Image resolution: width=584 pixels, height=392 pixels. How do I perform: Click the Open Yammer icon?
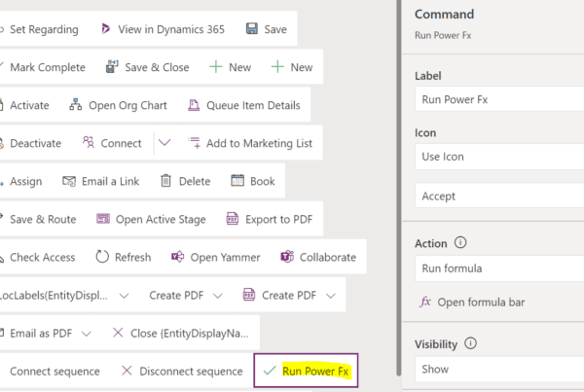[x=178, y=257]
